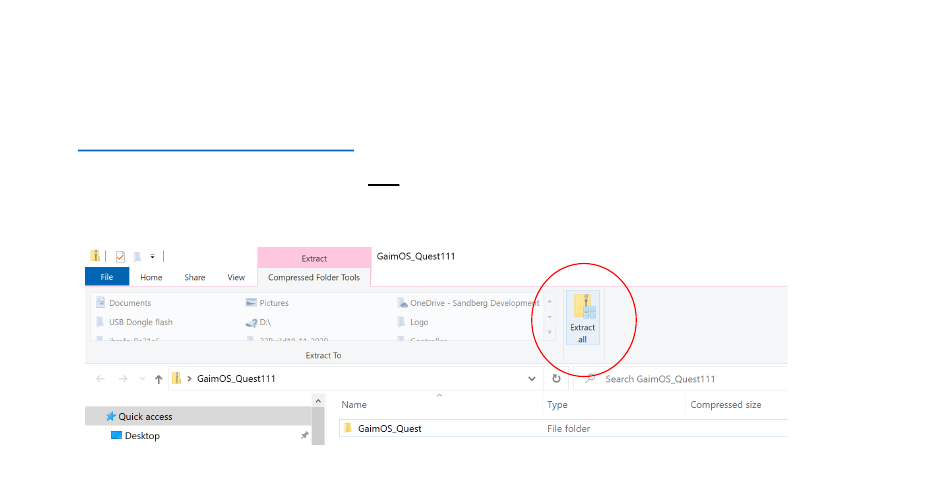Open the address bar history dropdown
The image size is (950, 477).
(532, 379)
